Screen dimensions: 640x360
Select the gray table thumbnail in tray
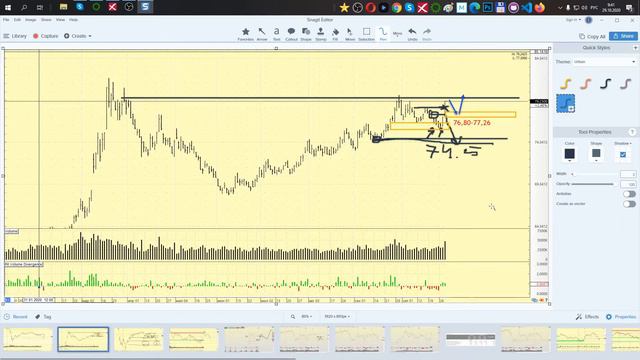point(470,339)
